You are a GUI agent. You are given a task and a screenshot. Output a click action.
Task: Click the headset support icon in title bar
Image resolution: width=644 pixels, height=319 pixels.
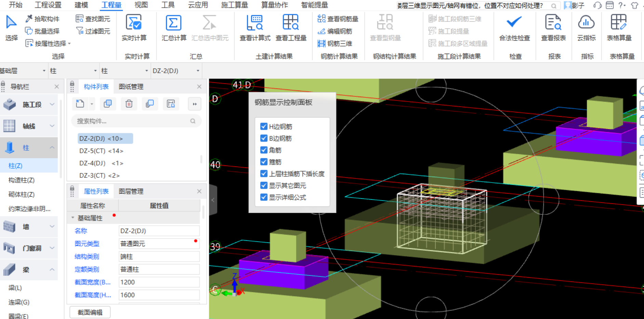point(598,5)
